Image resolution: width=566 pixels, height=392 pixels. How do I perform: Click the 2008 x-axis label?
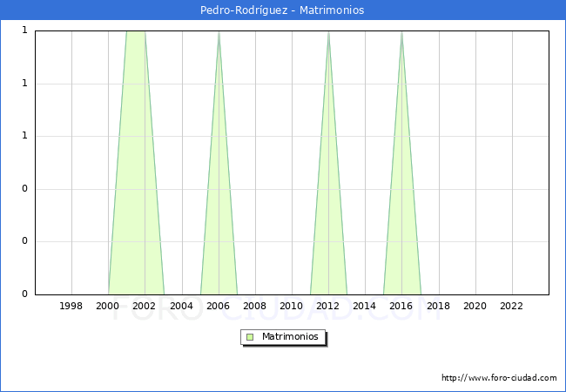(x=255, y=306)
